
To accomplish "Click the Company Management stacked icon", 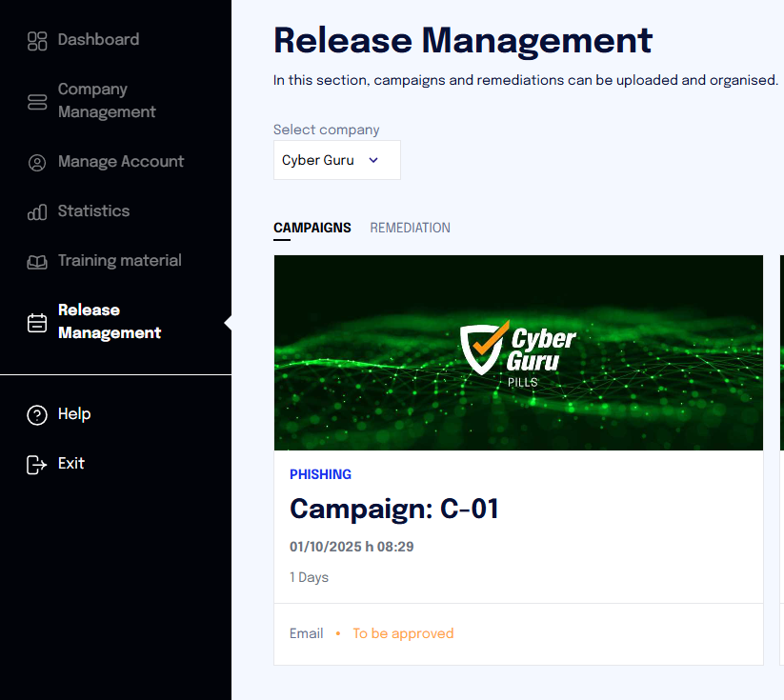I will (37, 102).
